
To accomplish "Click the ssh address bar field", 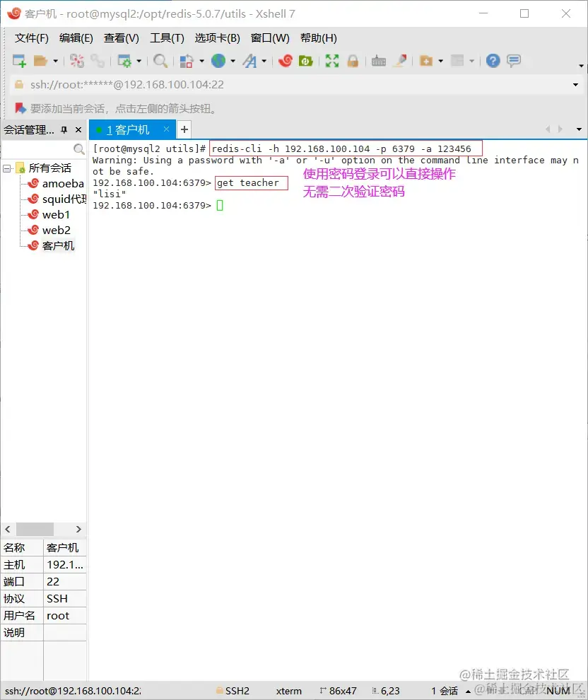I will [295, 85].
